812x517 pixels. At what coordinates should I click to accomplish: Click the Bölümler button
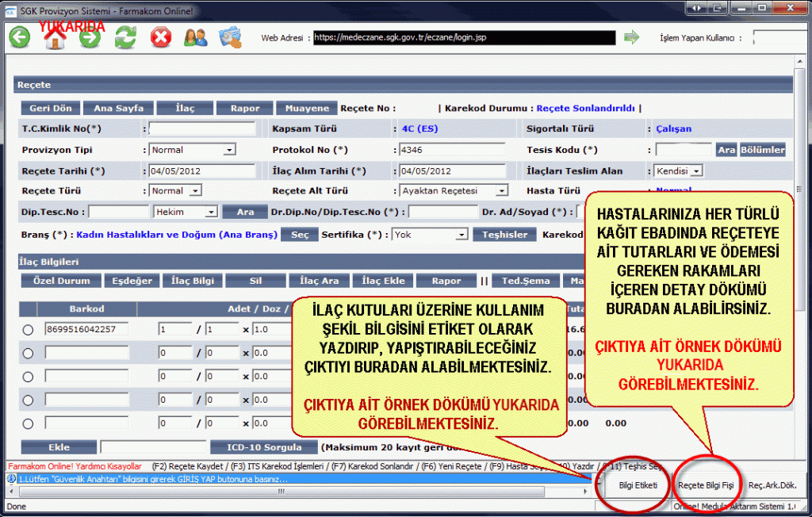pyautogui.click(x=762, y=150)
